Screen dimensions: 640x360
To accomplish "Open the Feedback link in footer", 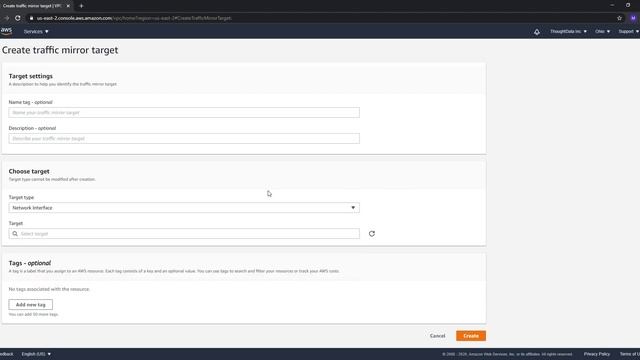I will (7, 354).
